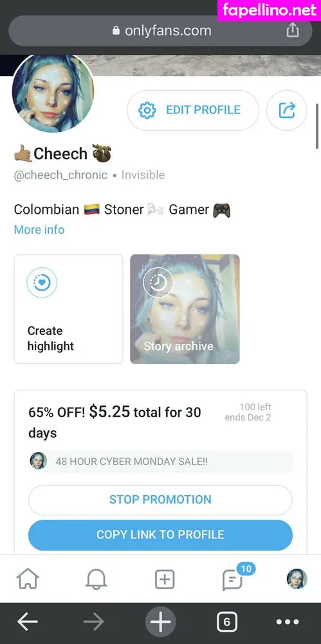The image size is (321, 644).
Task: Tap the new post plus square icon
Action: point(165,580)
